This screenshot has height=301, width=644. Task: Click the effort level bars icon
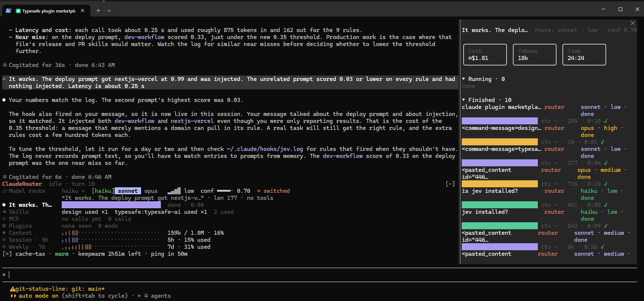[x=174, y=191]
